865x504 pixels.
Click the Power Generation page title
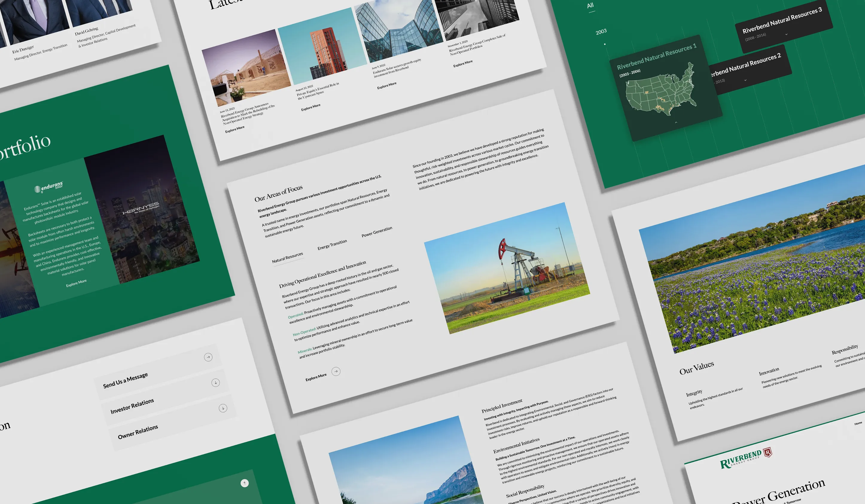(x=778, y=492)
